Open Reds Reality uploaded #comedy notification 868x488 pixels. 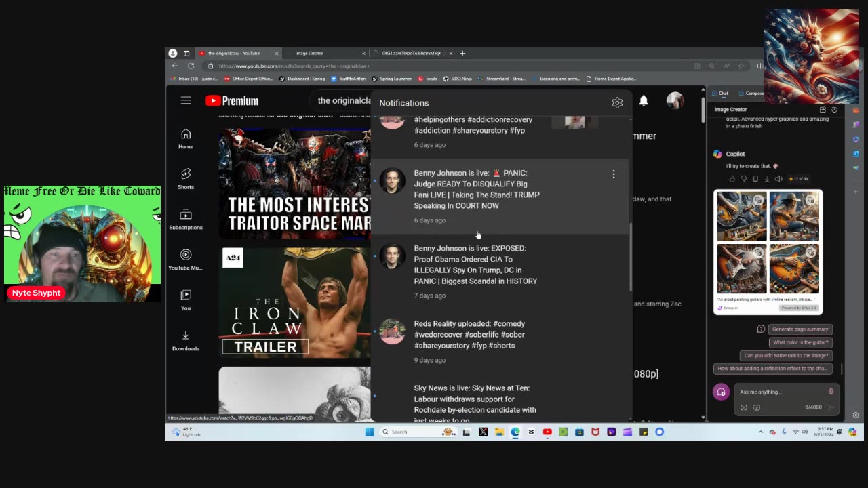pos(500,342)
